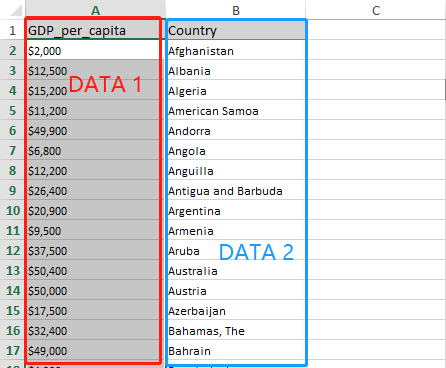The image size is (446, 368).
Task: Click the Aruba cell
Action: 236,250
